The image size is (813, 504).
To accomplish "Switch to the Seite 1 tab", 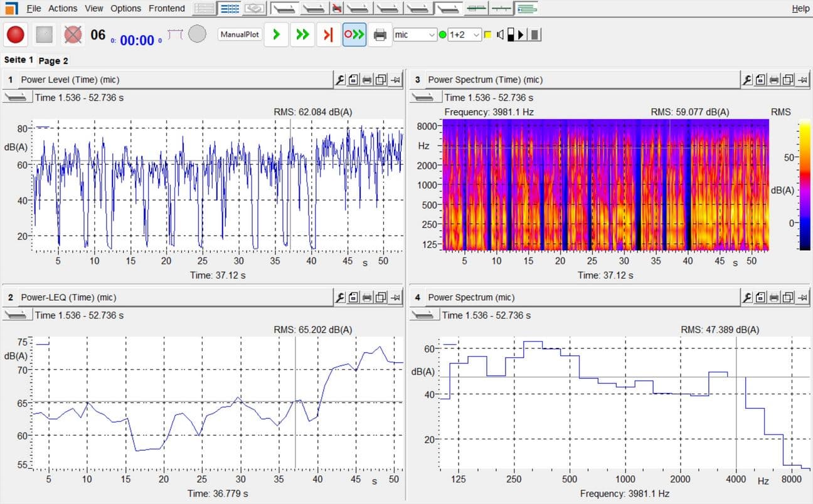I will click(18, 60).
